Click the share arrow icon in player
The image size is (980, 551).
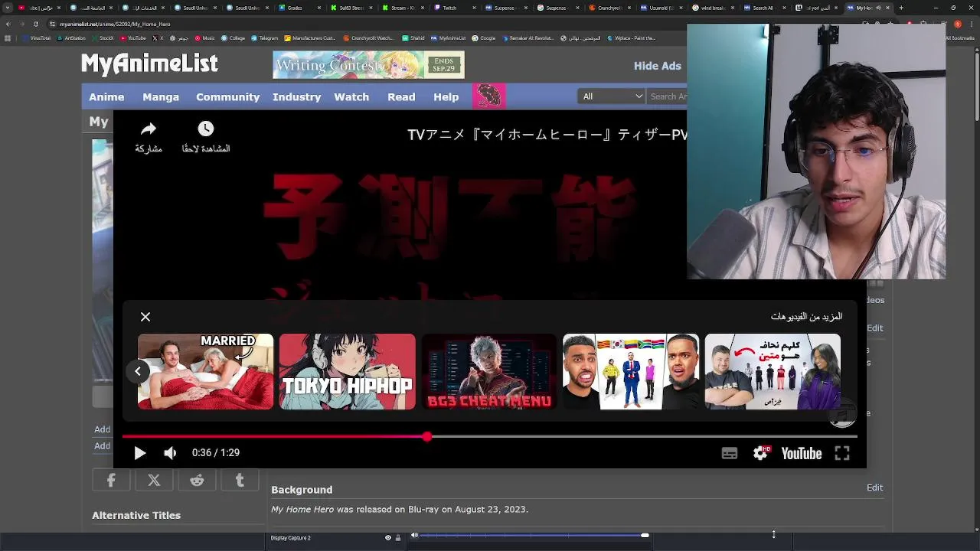pyautogui.click(x=149, y=129)
